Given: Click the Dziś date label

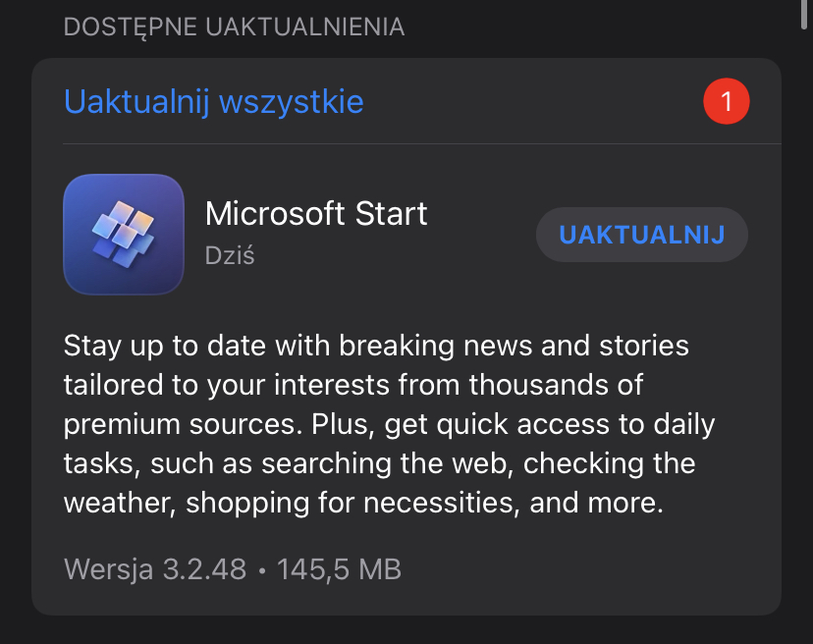Looking at the screenshot, I should [x=230, y=255].
